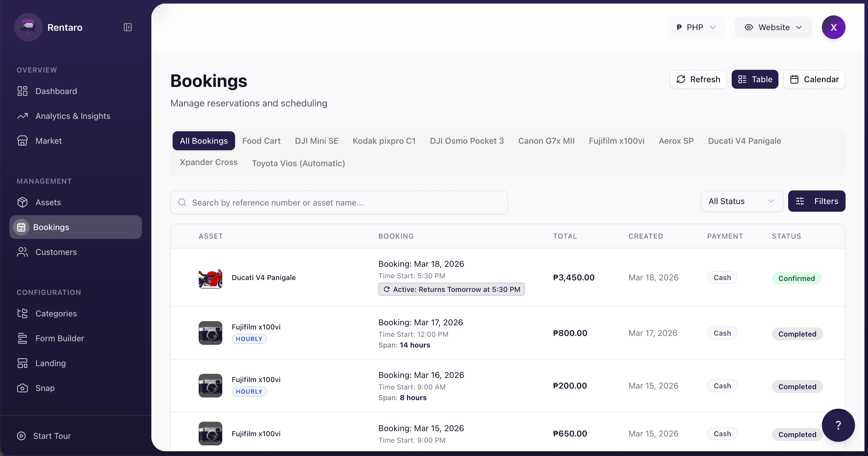Filter bookings by Food Cart
The height and width of the screenshot is (456, 868).
click(261, 140)
